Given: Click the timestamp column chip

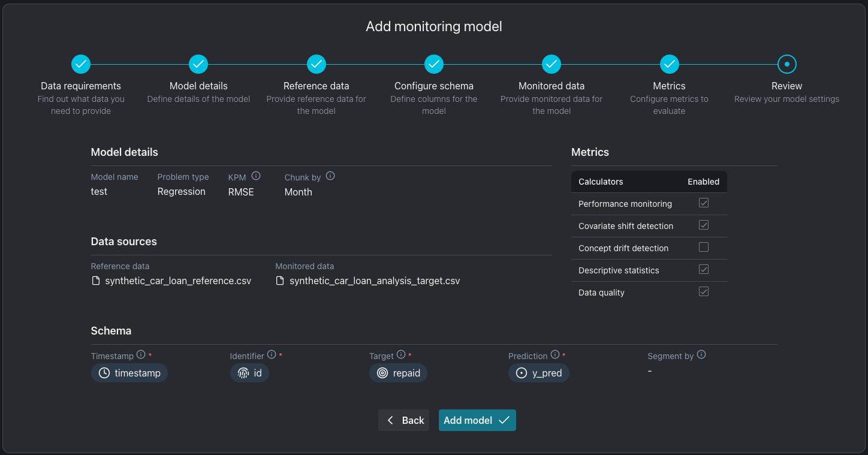Looking at the screenshot, I should pos(129,373).
